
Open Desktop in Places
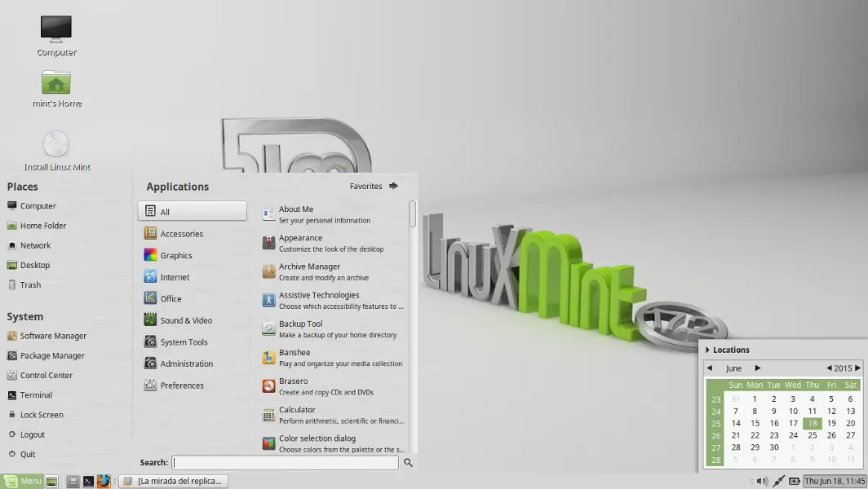tap(29, 265)
